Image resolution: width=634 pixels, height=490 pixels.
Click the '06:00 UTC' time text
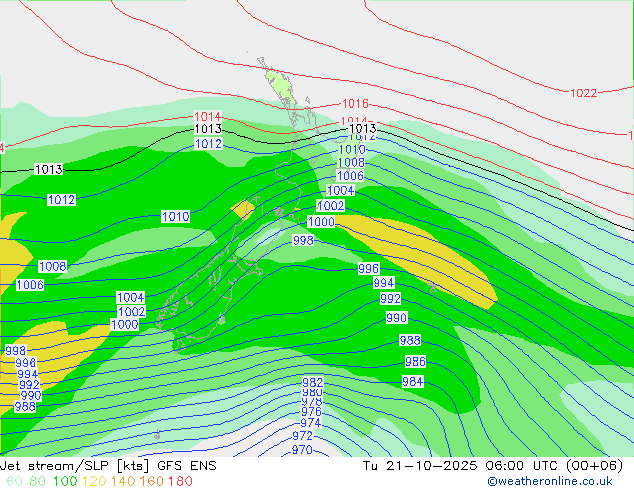point(520,466)
